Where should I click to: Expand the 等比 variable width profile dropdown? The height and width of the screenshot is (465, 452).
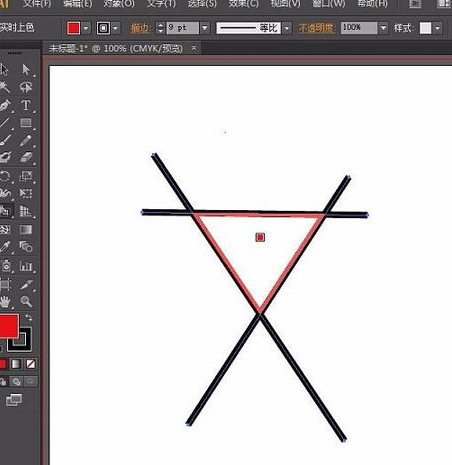click(x=287, y=28)
